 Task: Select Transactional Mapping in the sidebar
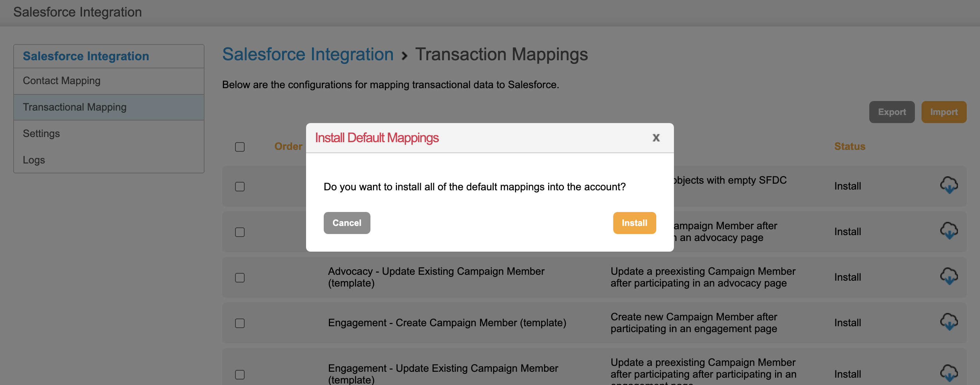[75, 107]
